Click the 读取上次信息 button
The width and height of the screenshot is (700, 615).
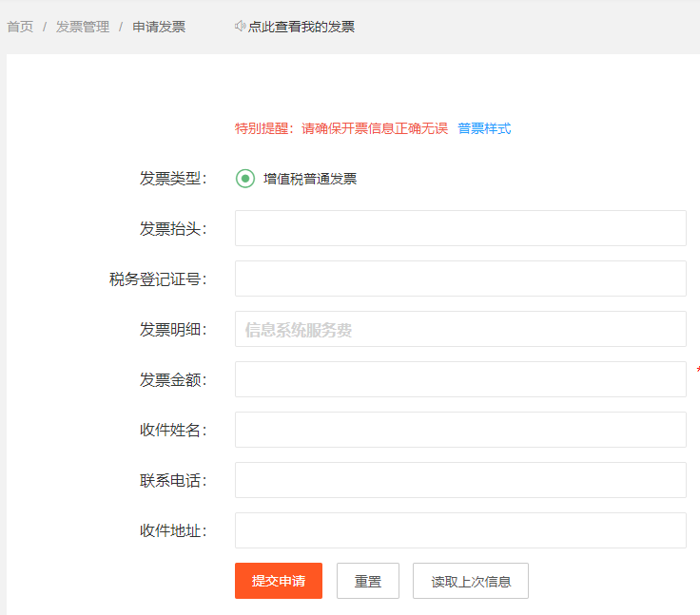click(471, 581)
